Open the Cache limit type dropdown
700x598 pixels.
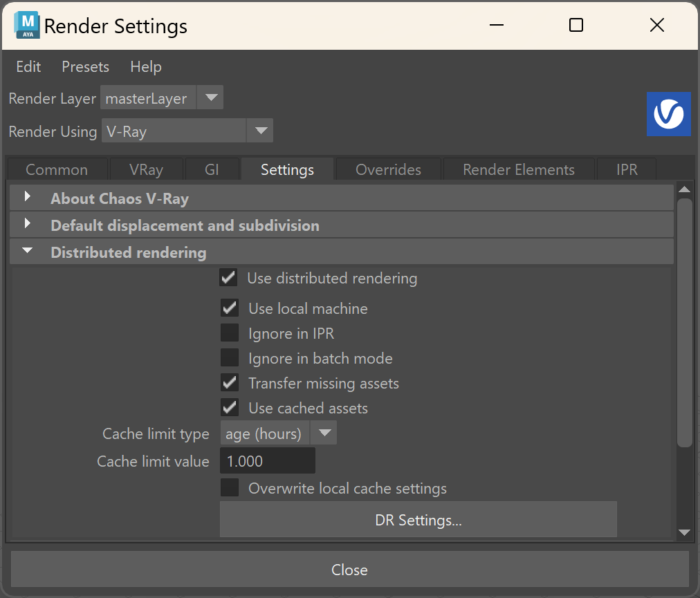pyautogui.click(x=279, y=433)
